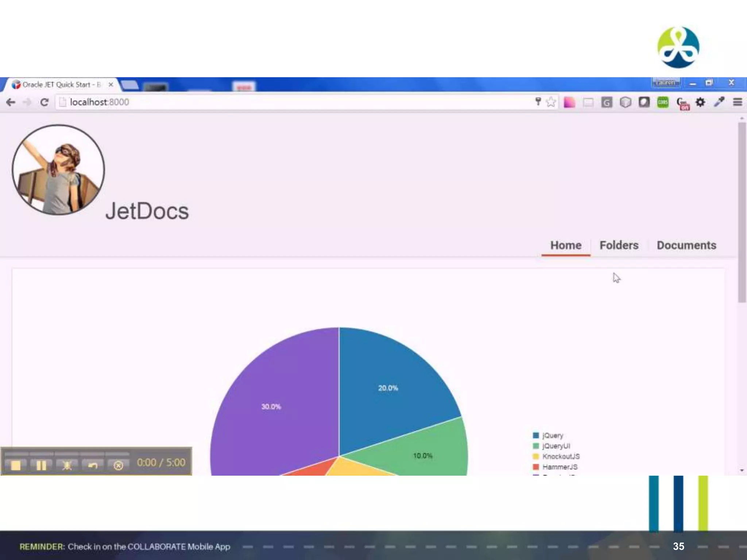Switch to the Folders tab
Screen dimensions: 747x560
tap(619, 245)
